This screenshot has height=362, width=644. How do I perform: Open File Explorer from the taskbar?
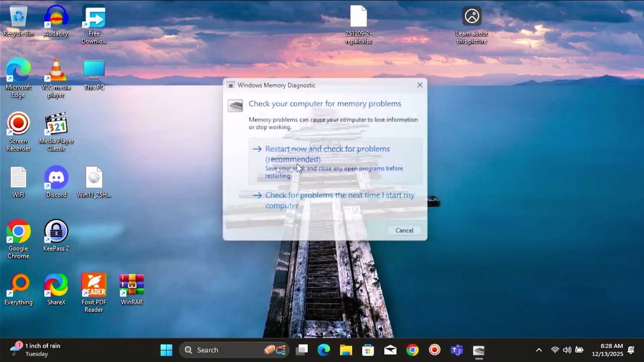point(346,350)
